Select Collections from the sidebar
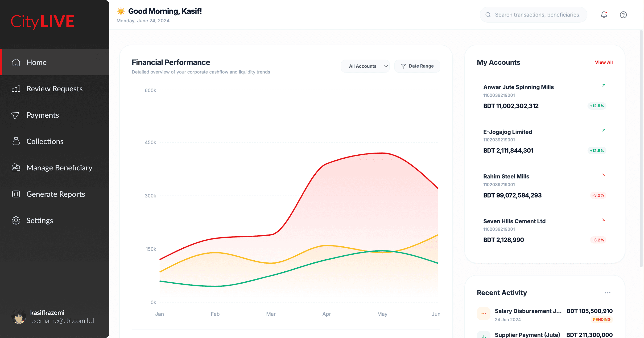The width and height of the screenshot is (644, 338). (45, 141)
